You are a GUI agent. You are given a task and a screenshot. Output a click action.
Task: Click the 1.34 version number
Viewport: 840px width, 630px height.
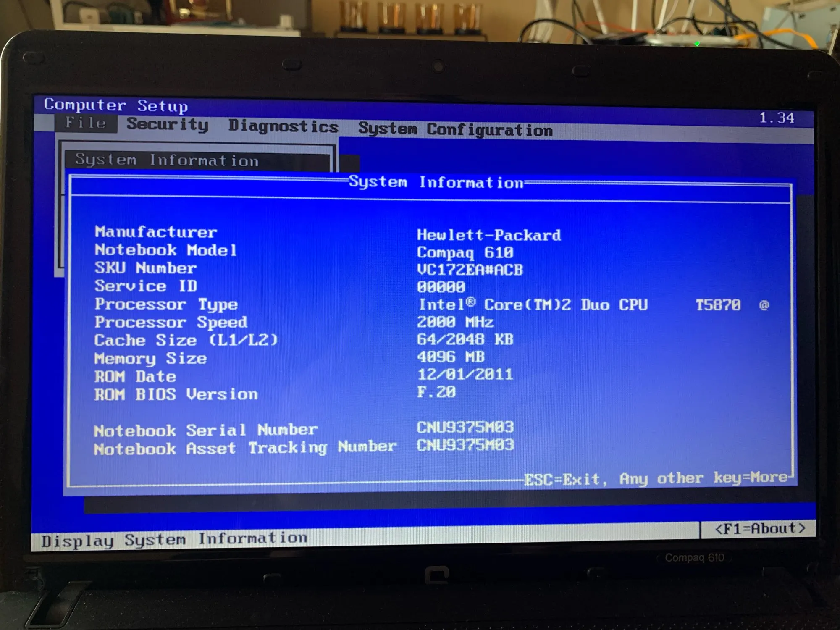point(777,118)
